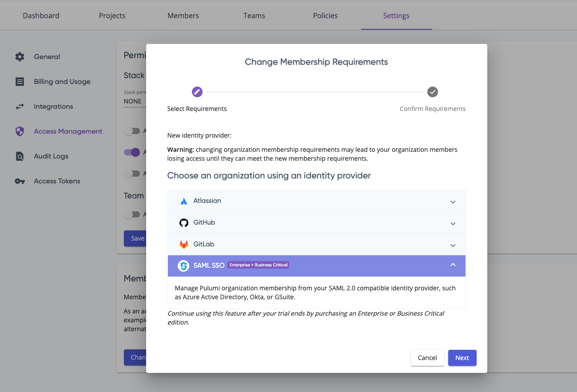The image size is (577, 392).
Task: Cancel the membership requirements dialog
Action: [427, 358]
